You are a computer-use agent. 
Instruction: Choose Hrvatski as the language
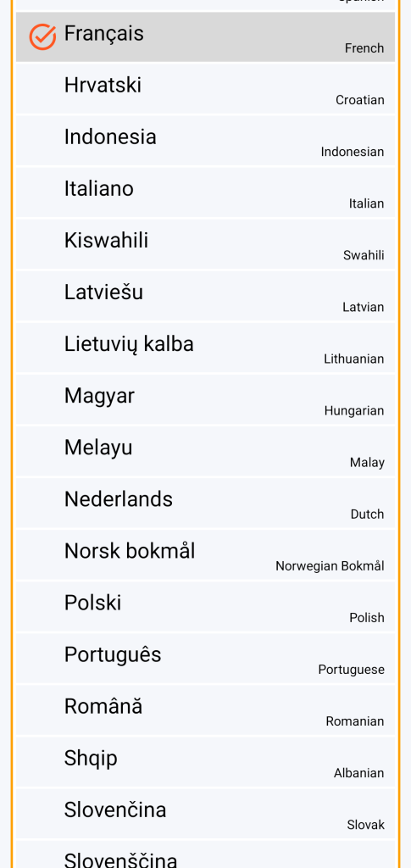205,88
